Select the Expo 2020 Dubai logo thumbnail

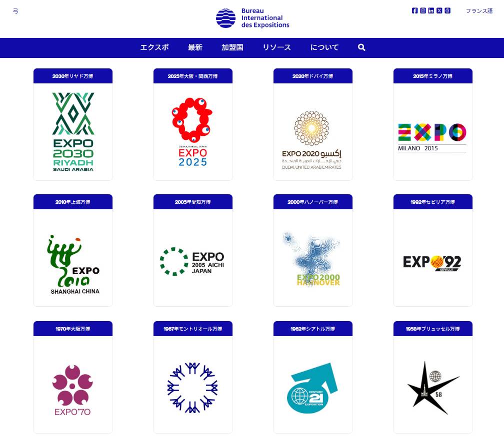(x=312, y=140)
